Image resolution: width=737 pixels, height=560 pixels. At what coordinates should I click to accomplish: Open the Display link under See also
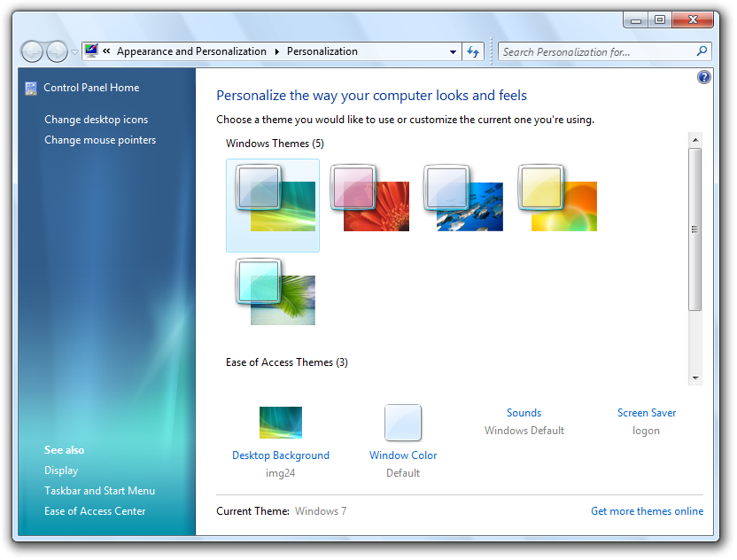61,471
